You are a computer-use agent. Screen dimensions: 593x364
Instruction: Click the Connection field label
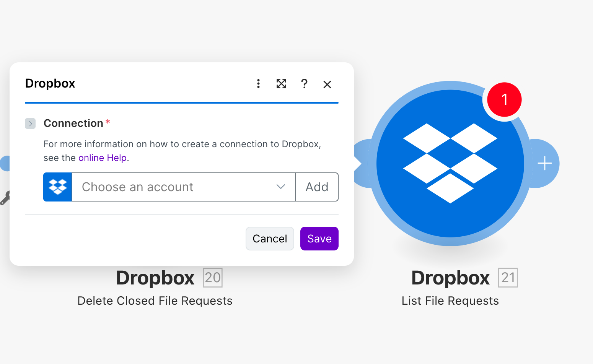(x=73, y=123)
